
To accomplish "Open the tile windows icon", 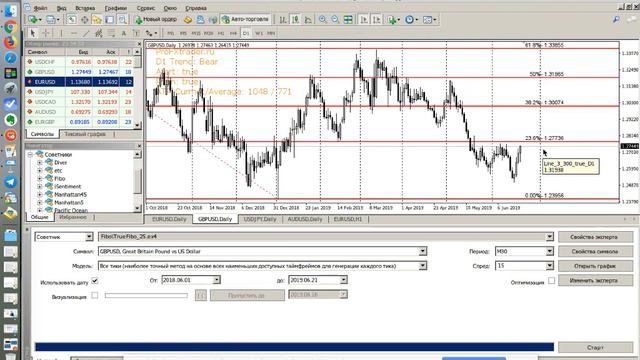I will tap(348, 20).
